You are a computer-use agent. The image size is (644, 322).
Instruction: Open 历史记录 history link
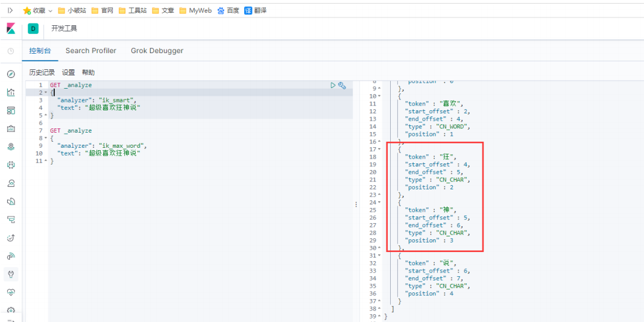pyautogui.click(x=42, y=72)
